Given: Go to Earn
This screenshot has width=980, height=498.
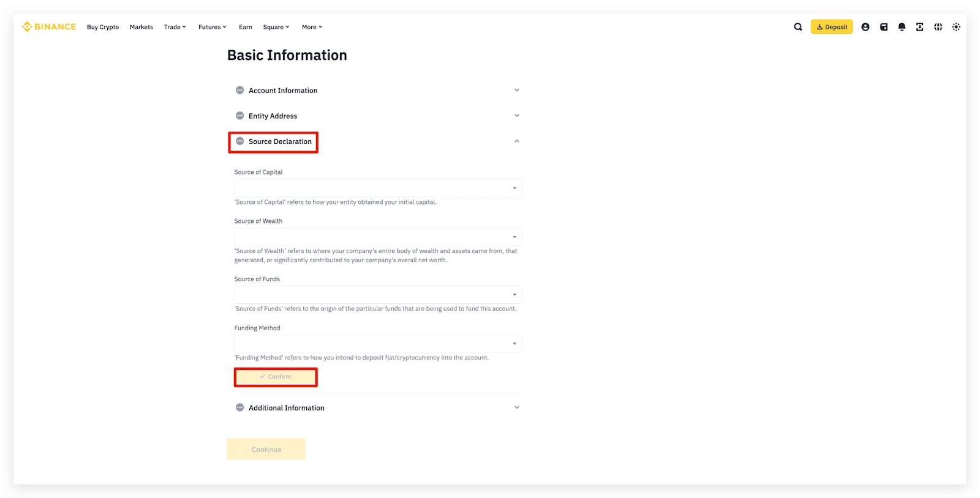Looking at the screenshot, I should click(x=246, y=27).
